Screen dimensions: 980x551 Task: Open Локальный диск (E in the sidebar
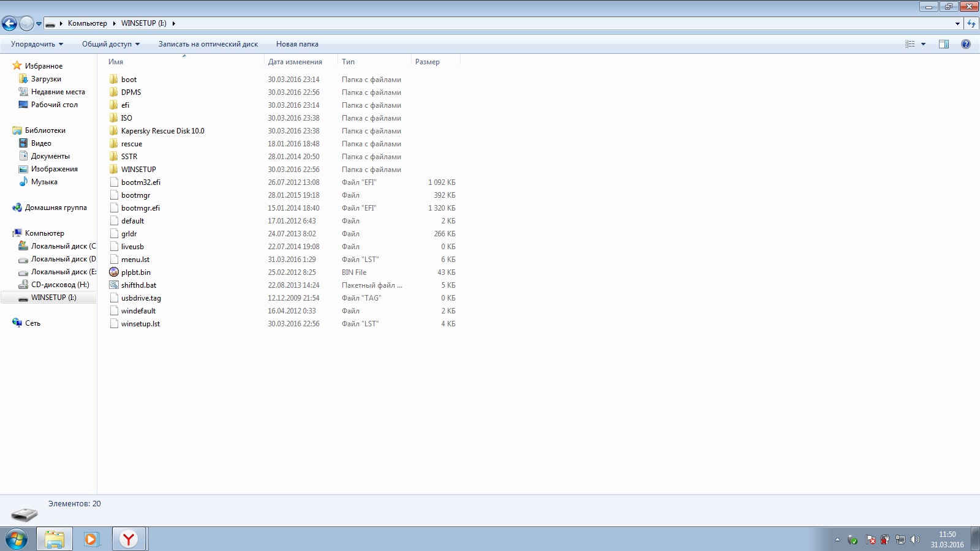pos(64,272)
